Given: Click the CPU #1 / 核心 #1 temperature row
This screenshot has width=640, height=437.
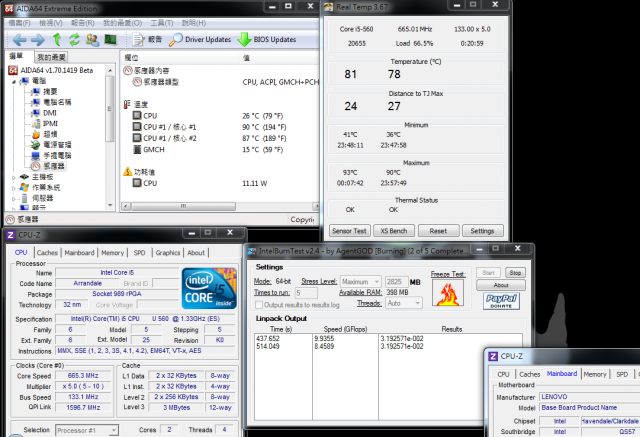Looking at the screenshot, I should (x=210, y=127).
